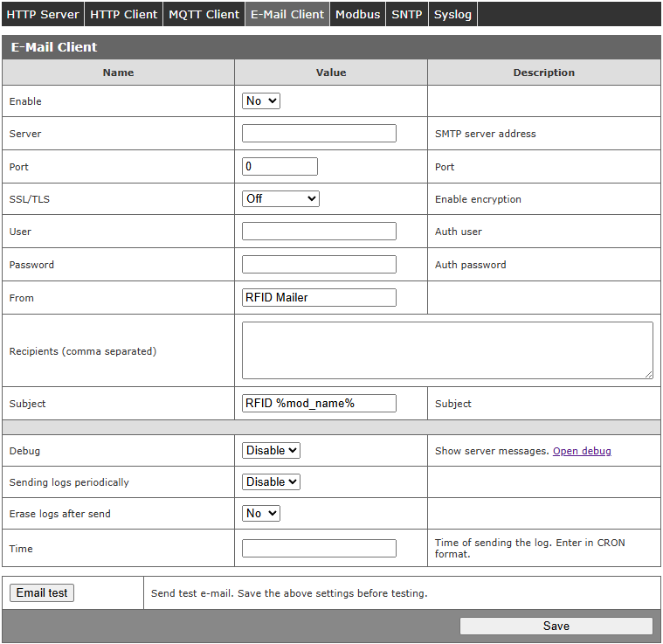Click the Auth user input field
This screenshot has width=663, height=644.
tap(319, 232)
